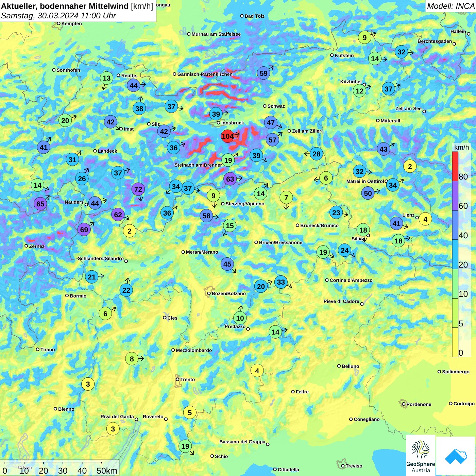This screenshot has height=476, width=476.
Task: Pick the 63 km/h station marker
Action: click(x=230, y=179)
